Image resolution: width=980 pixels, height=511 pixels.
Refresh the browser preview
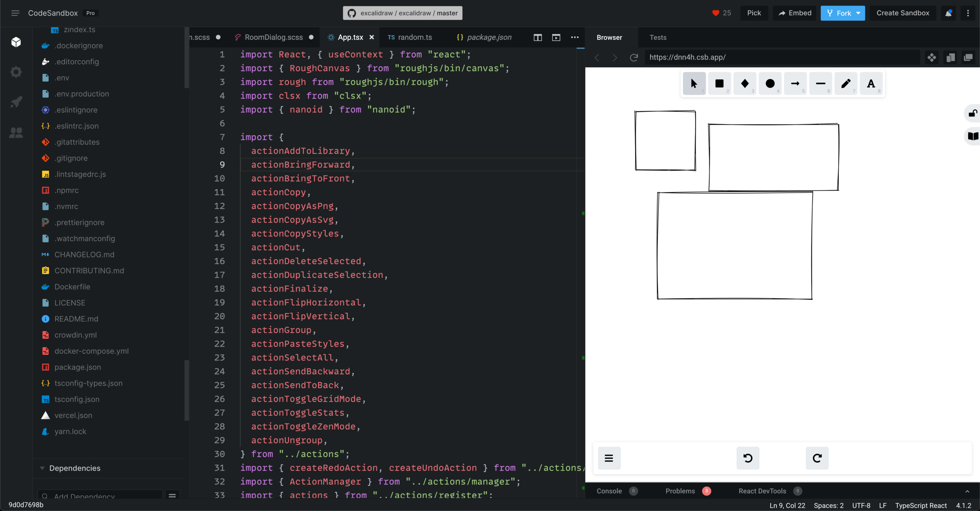[633, 58]
